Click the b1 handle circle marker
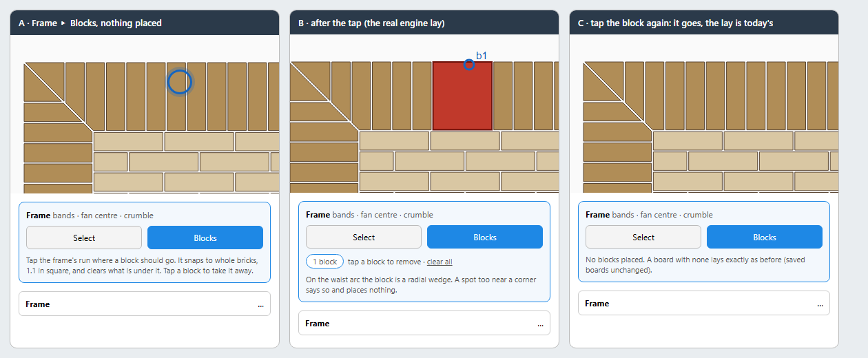 [469, 65]
